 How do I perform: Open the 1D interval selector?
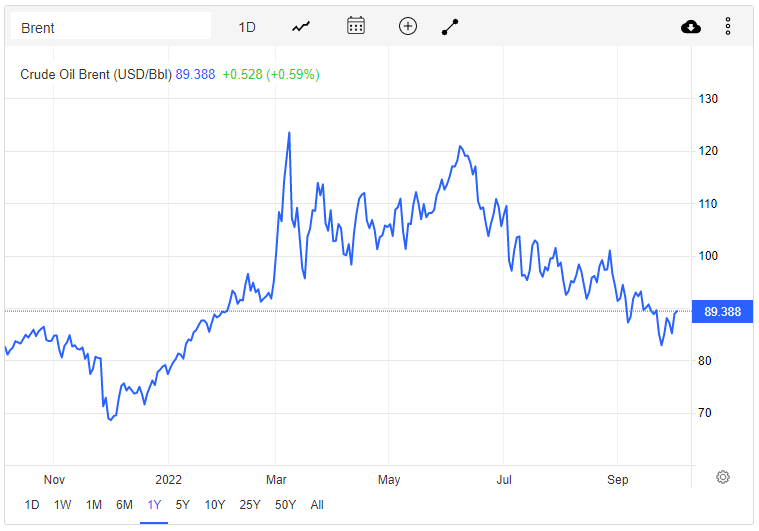pyautogui.click(x=247, y=27)
